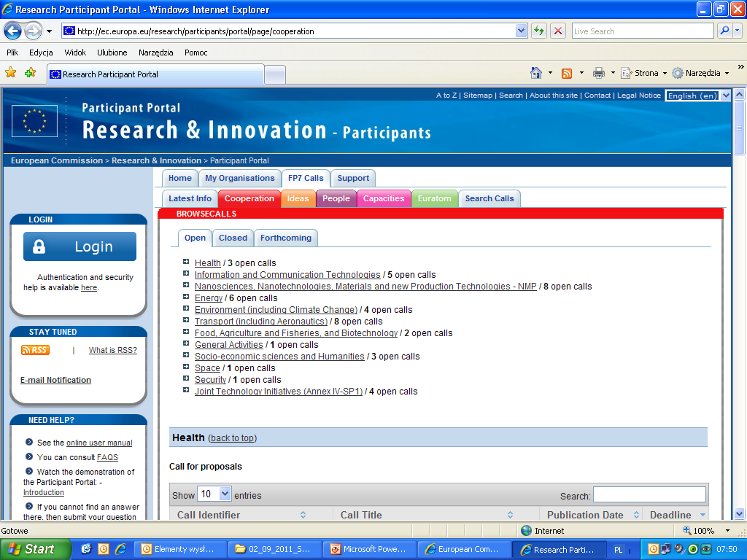Click in the table Search input field
Viewport: 747px width, 560px height.
click(649, 494)
